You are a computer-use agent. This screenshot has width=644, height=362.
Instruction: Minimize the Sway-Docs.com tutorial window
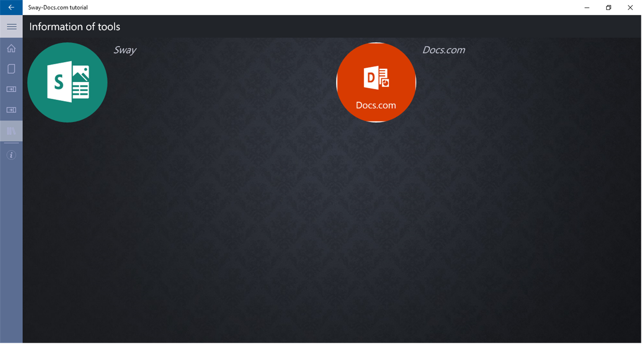pos(587,8)
